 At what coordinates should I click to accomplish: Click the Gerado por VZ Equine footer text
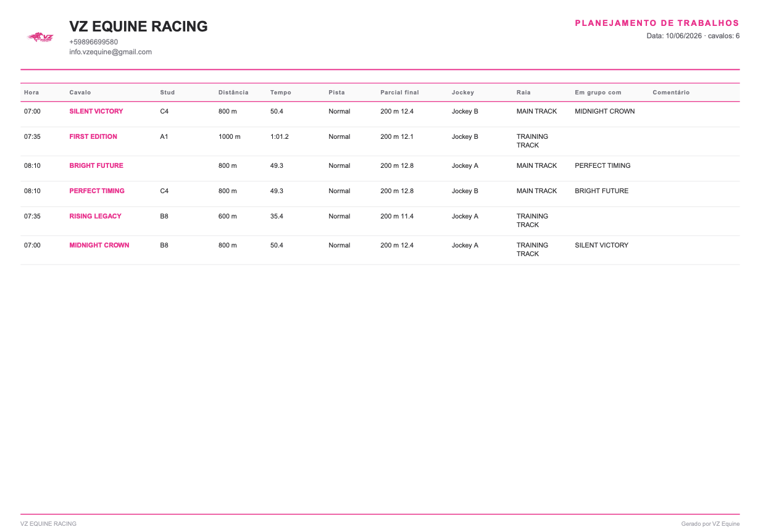click(x=710, y=523)
